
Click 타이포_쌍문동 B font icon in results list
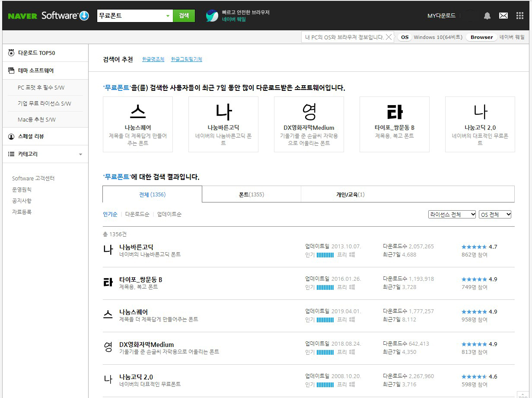(108, 282)
